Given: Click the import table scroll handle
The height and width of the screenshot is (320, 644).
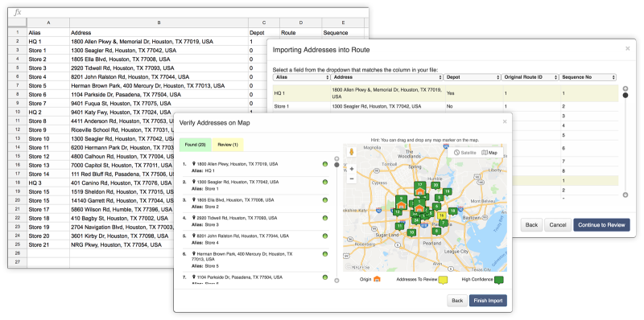Looking at the screenshot, I should click(x=625, y=95).
